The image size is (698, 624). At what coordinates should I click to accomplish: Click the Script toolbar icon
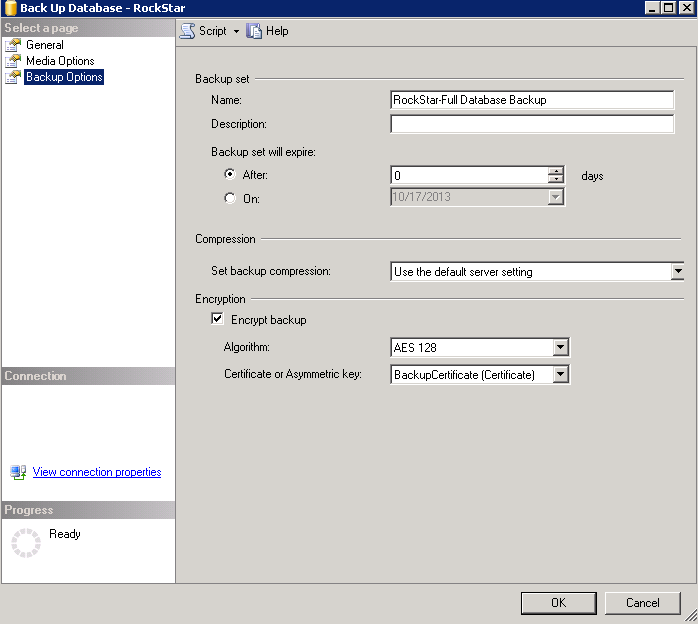coord(187,31)
